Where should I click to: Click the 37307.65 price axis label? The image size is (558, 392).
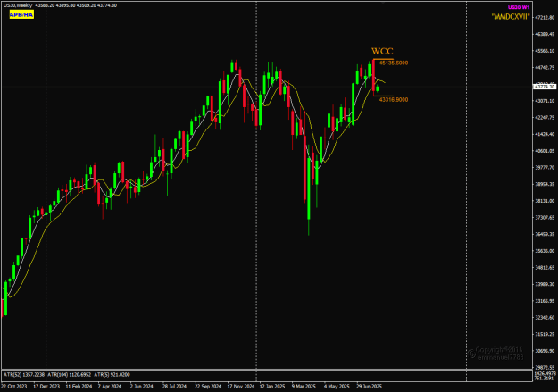[545, 218]
